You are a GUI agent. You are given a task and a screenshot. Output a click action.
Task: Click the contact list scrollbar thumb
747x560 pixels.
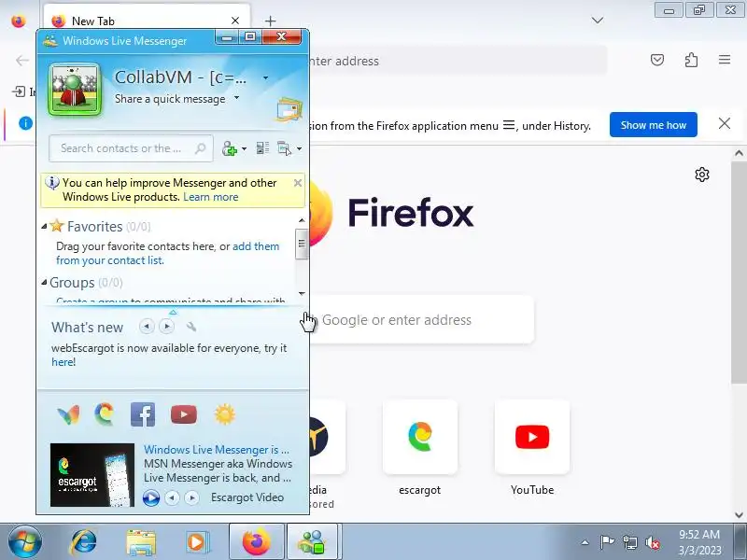pos(301,244)
